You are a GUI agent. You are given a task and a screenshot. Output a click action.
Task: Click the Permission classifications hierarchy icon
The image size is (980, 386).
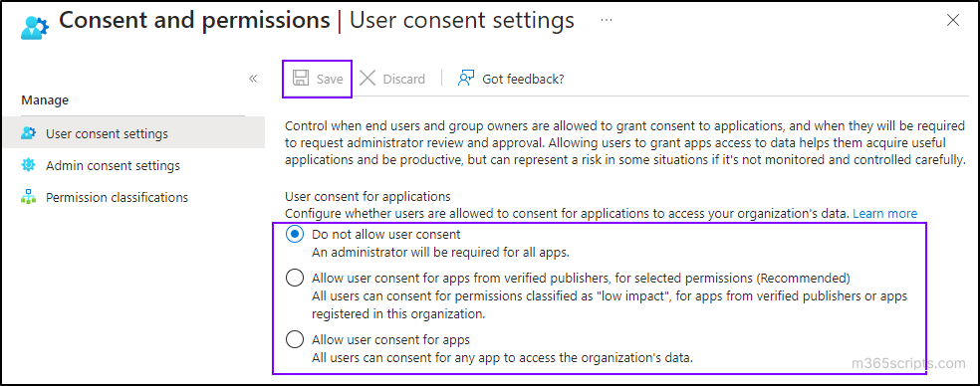tap(29, 197)
